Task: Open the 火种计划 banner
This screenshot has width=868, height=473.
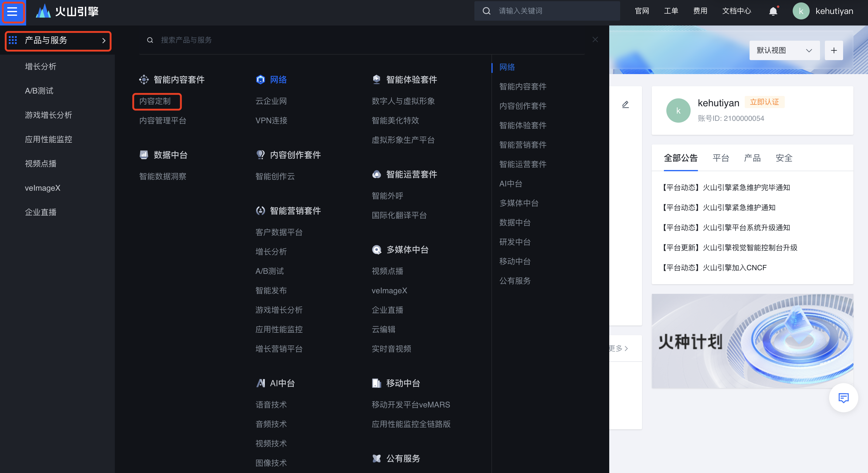Action: tap(752, 341)
